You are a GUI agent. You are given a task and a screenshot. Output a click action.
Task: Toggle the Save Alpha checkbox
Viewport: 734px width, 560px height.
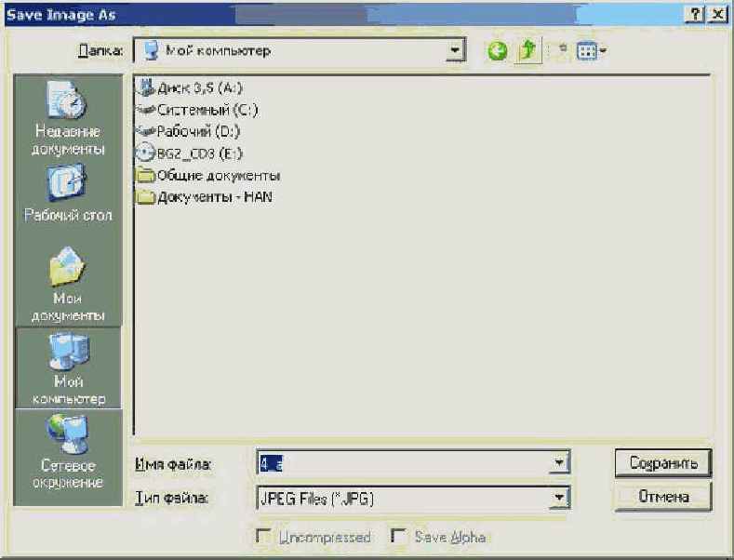[x=399, y=536]
